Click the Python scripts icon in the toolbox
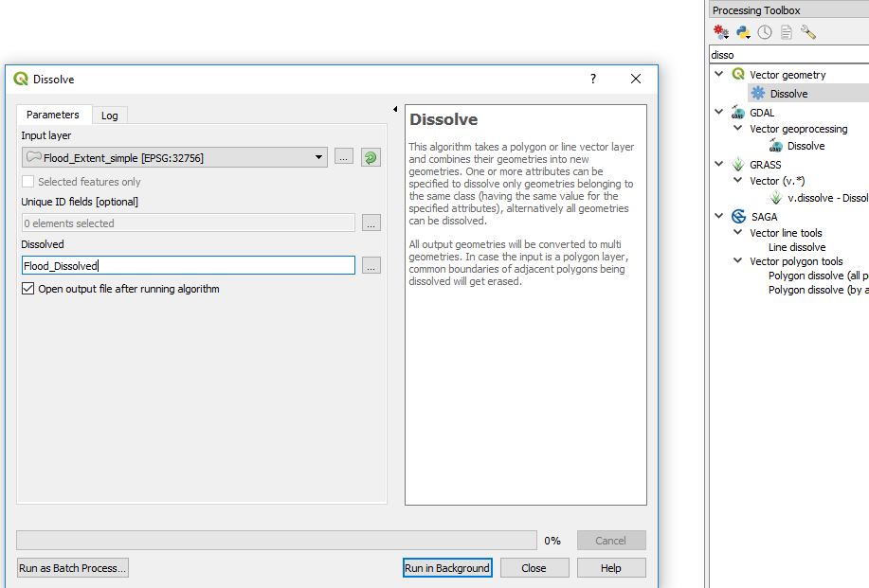 (743, 32)
